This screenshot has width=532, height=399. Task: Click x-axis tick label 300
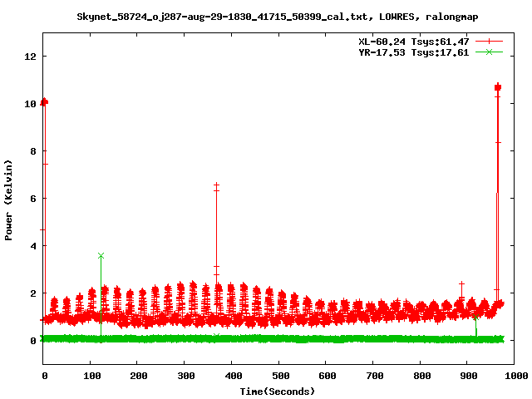pyautogui.click(x=186, y=376)
